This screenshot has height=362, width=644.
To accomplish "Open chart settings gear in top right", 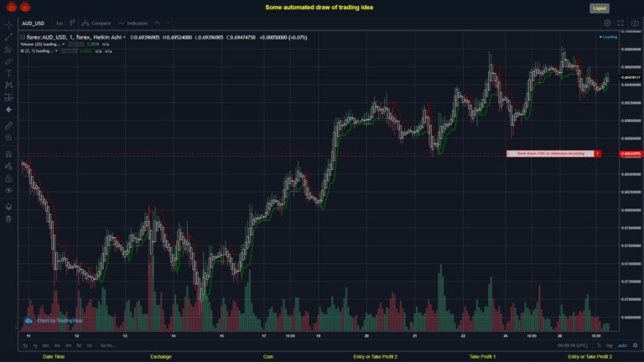I will point(607,23).
